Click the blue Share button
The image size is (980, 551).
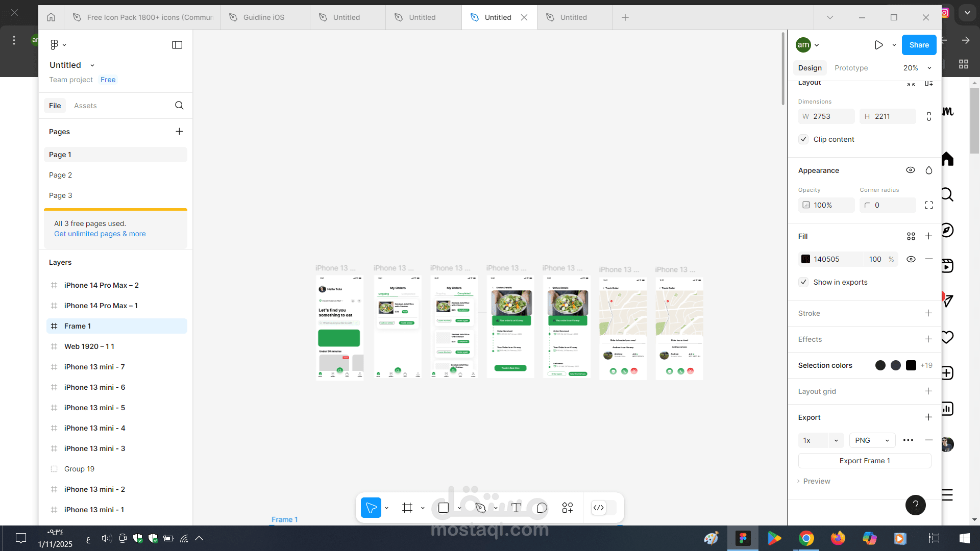(x=919, y=45)
